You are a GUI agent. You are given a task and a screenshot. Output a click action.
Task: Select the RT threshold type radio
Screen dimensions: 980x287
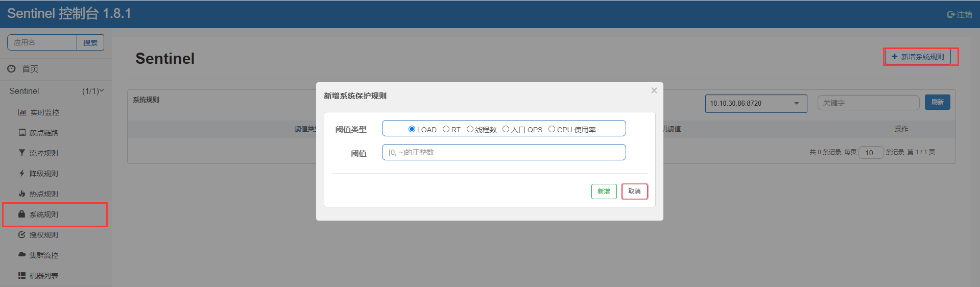pyautogui.click(x=446, y=129)
